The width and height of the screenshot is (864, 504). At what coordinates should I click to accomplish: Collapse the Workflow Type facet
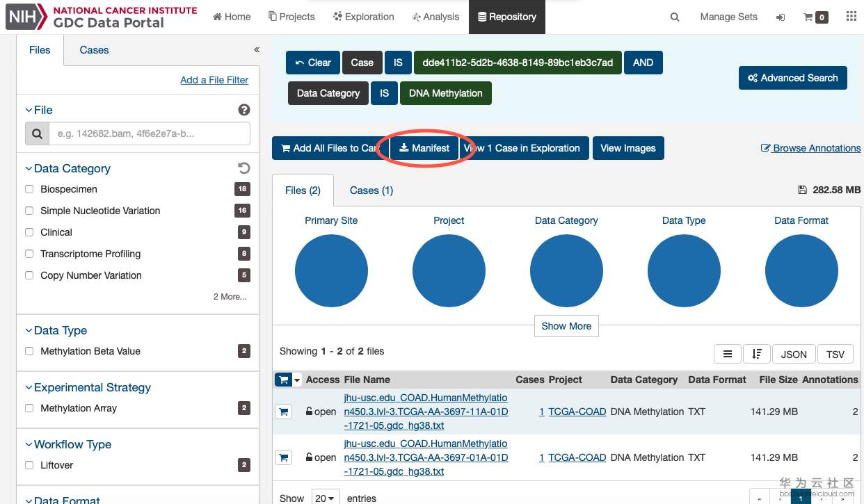[68, 444]
